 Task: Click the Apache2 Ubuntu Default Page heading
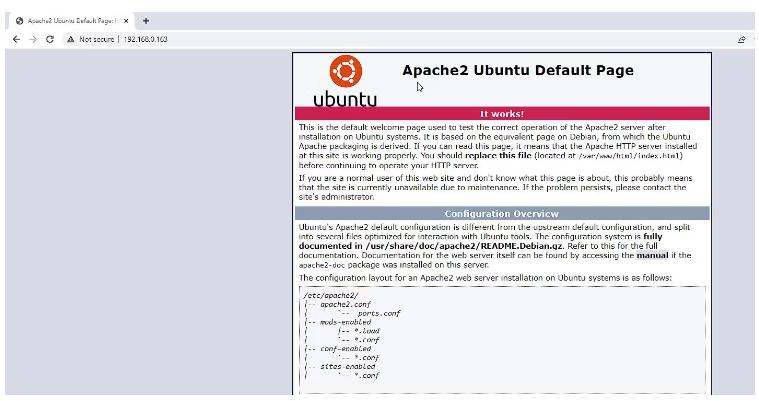pyautogui.click(x=518, y=70)
